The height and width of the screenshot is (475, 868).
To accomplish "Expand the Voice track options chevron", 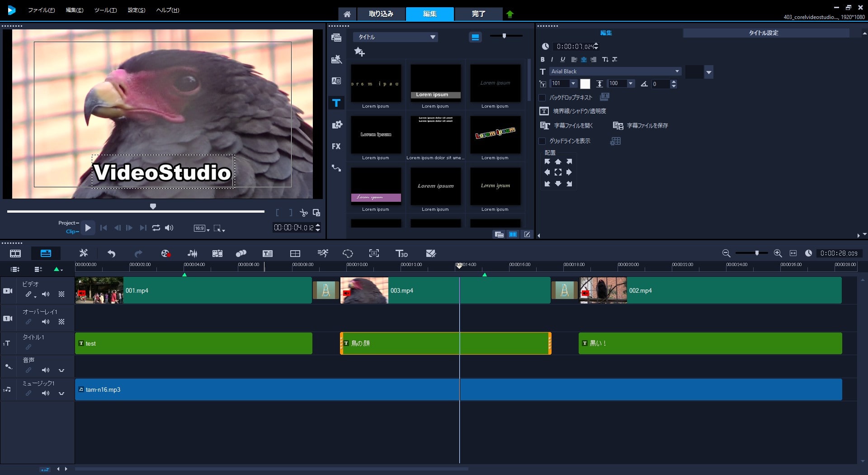I will 61,370.
